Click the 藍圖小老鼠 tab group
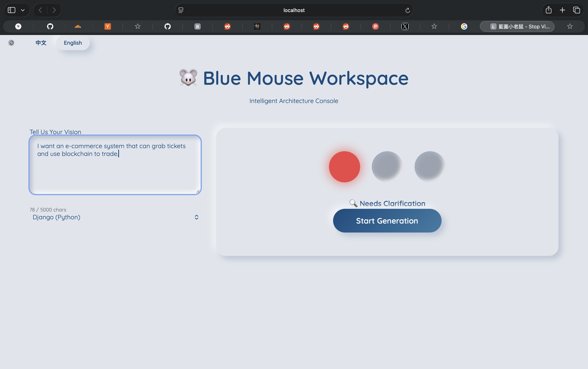588x369 pixels. [517, 26]
